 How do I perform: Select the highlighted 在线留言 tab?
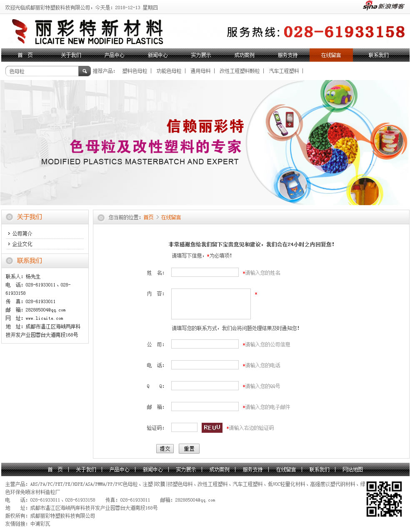(x=331, y=55)
